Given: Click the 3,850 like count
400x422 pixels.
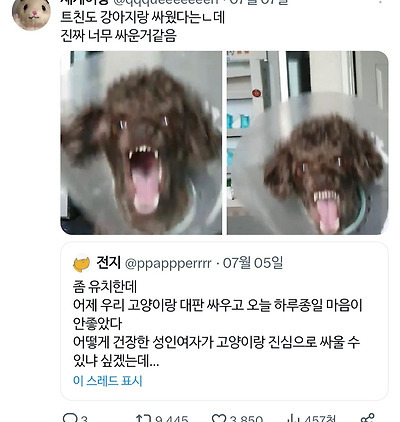Looking at the screenshot, I should coord(246,419).
